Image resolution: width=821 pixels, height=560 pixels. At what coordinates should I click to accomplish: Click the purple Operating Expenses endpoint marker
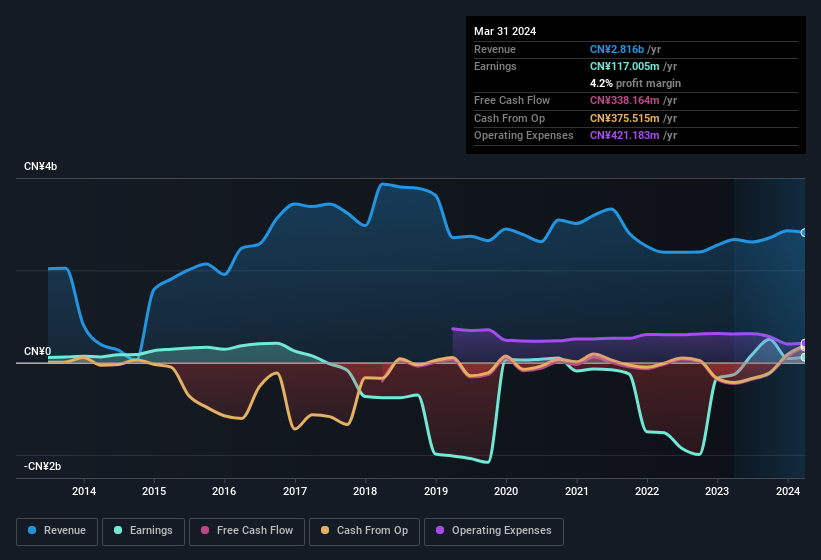(804, 344)
